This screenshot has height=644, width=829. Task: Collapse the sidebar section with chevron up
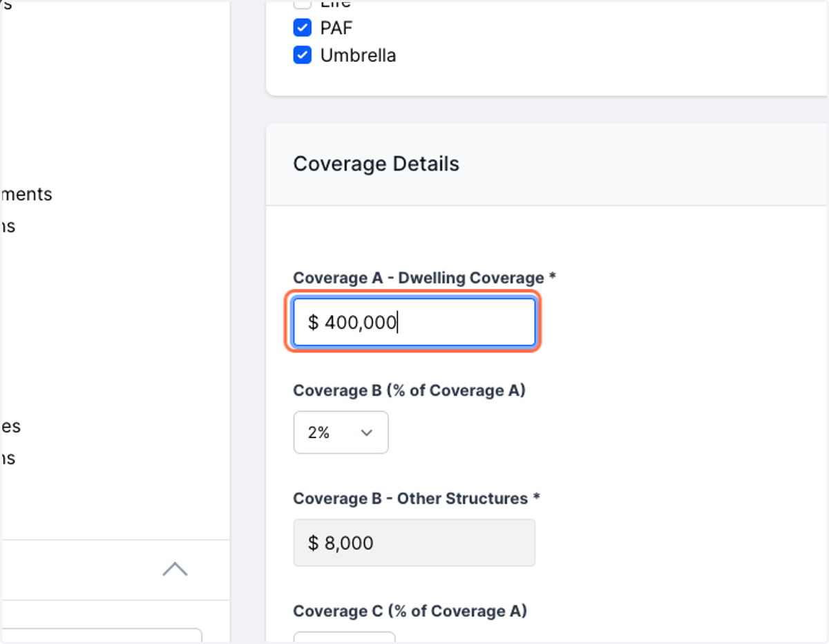click(175, 569)
